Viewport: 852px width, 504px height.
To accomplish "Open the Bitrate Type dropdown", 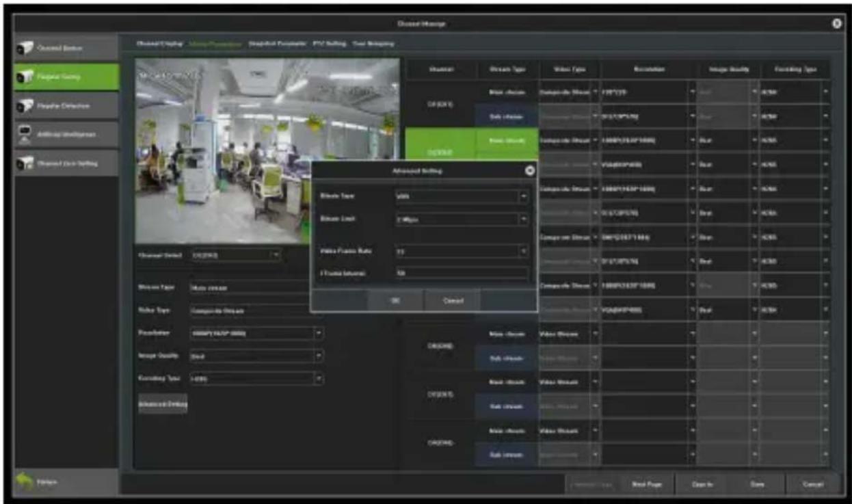I will [462, 196].
